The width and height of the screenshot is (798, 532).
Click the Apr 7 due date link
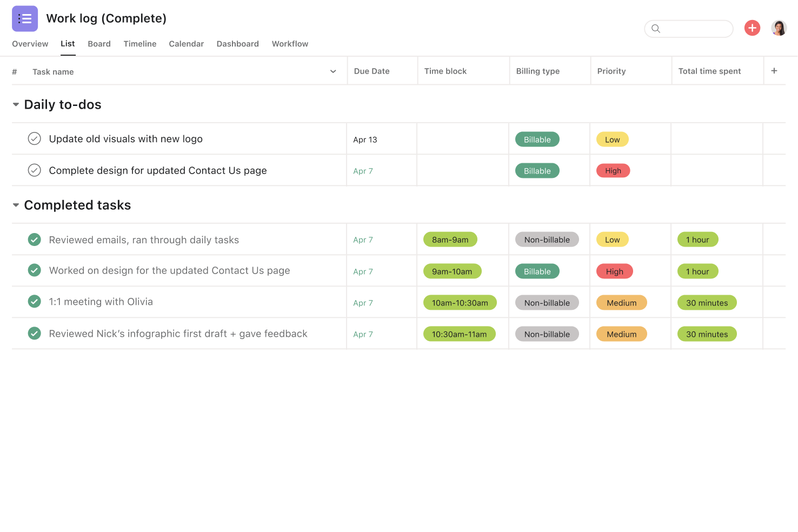coord(363,170)
